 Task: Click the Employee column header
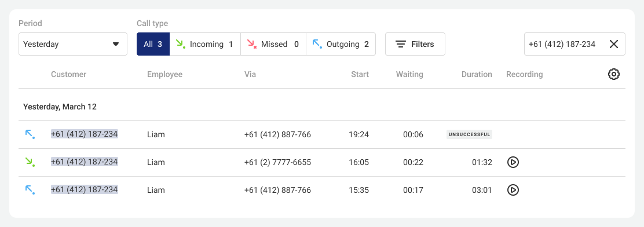(x=164, y=74)
